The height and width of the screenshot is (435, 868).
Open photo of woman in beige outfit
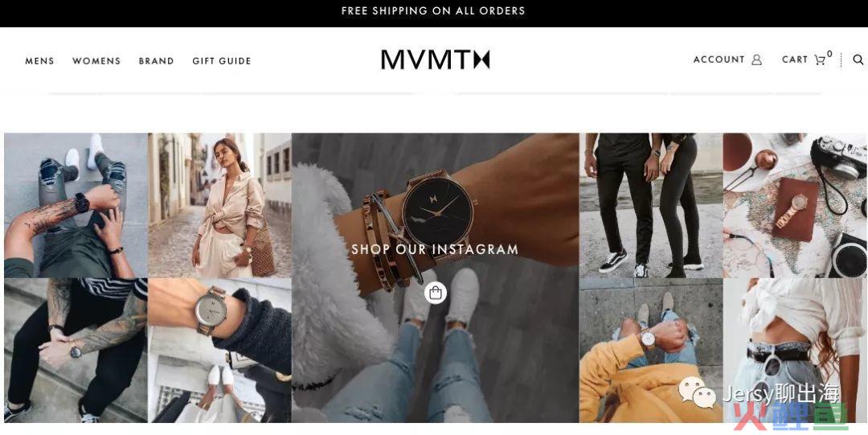pos(219,205)
